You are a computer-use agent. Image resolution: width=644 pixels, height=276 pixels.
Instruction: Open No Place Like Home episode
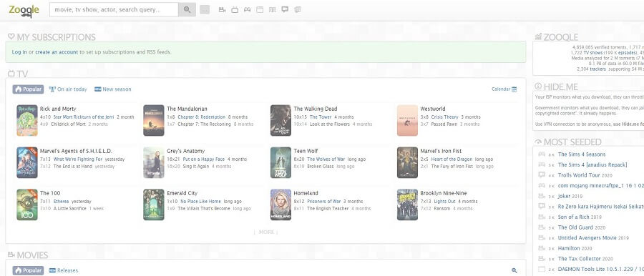coord(201,202)
